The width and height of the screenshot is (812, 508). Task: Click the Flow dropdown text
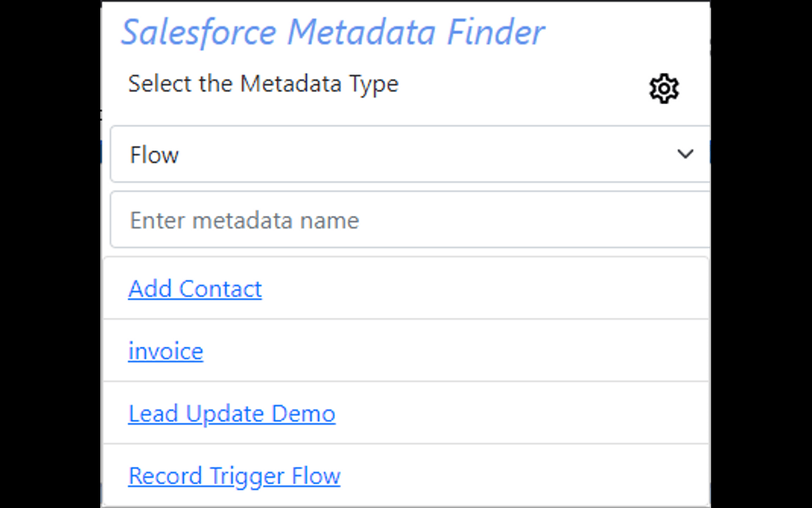click(154, 154)
